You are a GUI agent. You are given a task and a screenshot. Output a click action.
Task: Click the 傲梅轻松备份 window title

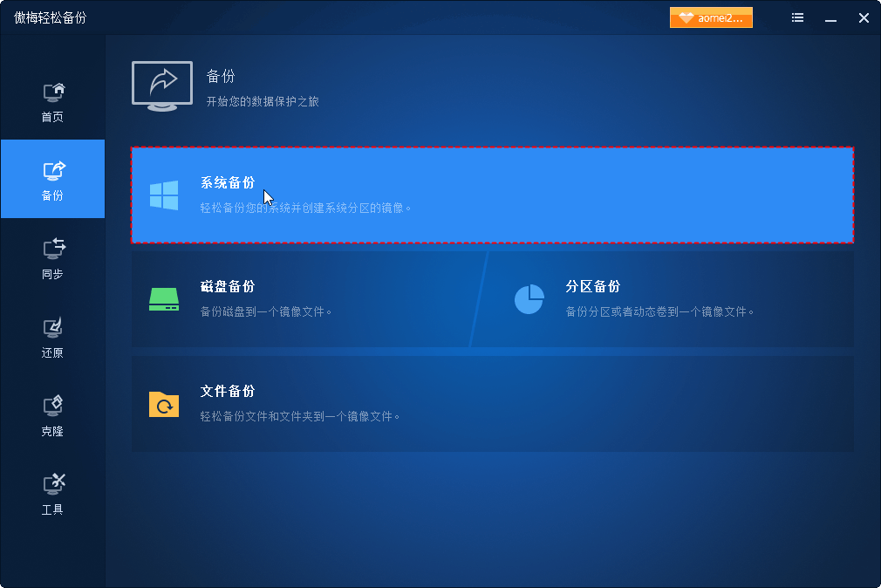[x=50, y=18]
